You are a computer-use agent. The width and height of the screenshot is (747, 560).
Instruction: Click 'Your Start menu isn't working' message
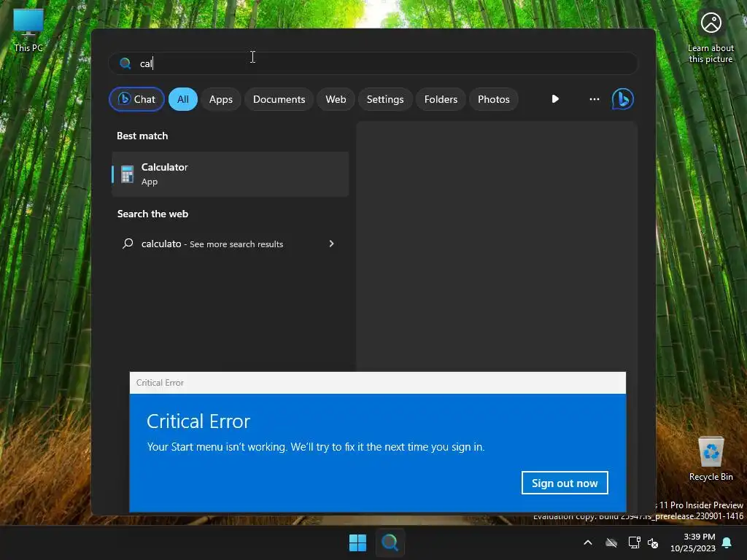(315, 447)
